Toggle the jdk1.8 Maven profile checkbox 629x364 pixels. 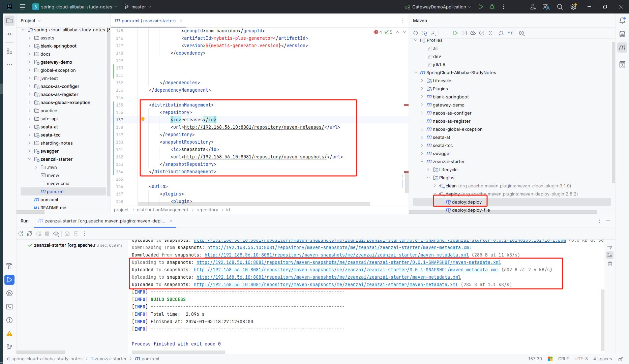pos(429,64)
